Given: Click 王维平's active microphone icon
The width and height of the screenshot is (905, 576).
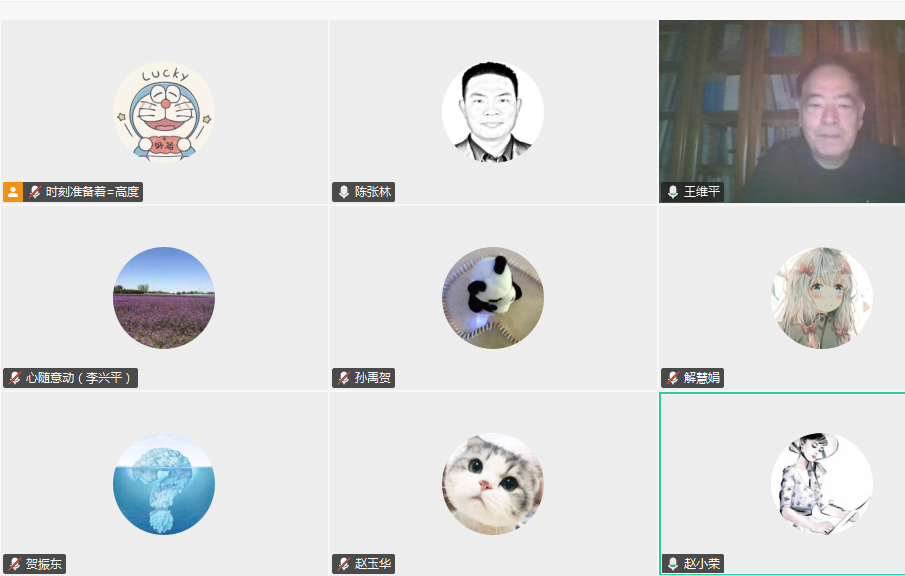Looking at the screenshot, I should point(673,192).
